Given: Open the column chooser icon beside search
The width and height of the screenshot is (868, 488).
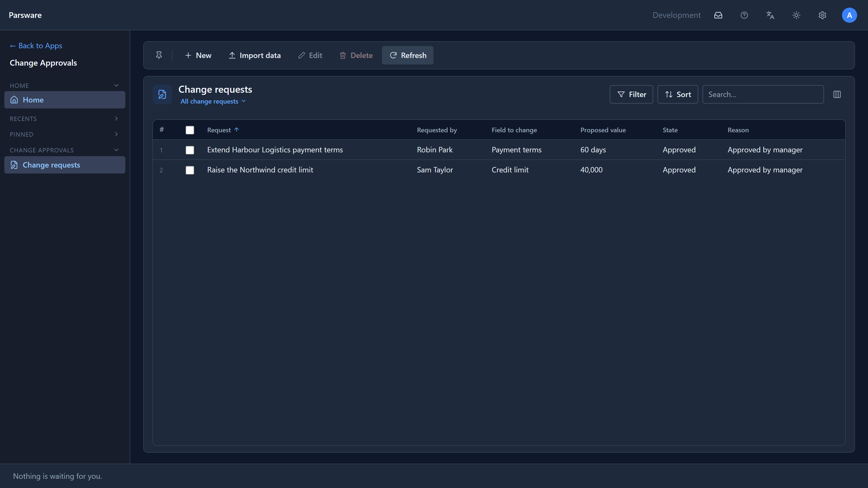Looking at the screenshot, I should click(x=837, y=94).
